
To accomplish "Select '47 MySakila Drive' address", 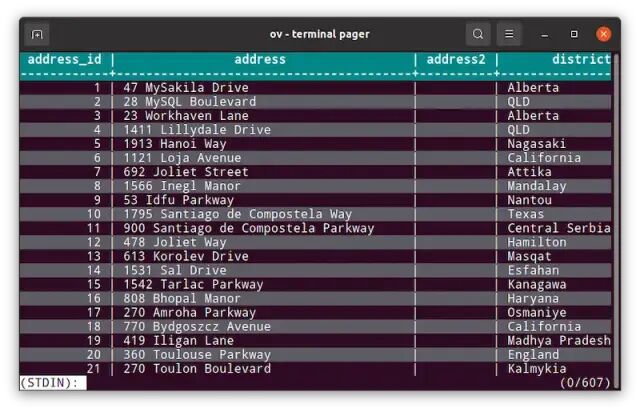I will pyautogui.click(x=186, y=88).
